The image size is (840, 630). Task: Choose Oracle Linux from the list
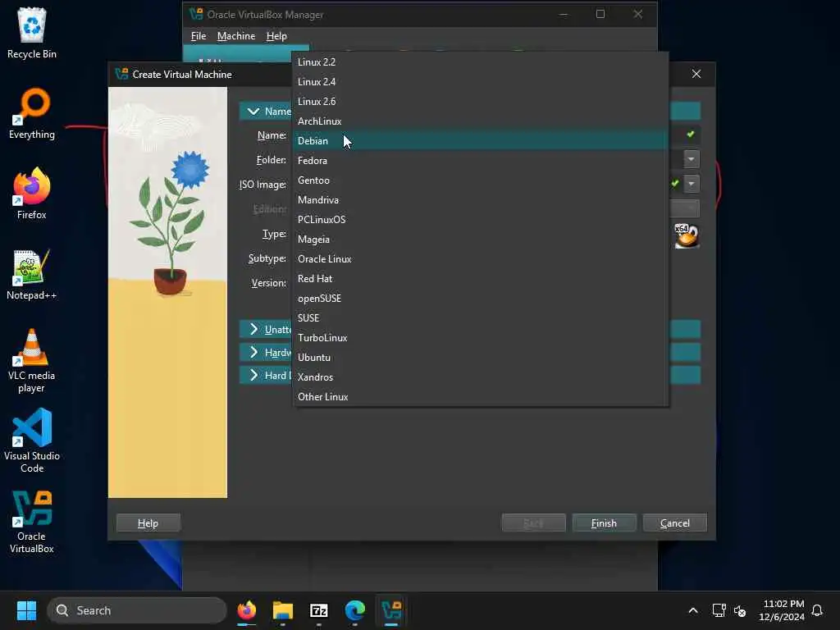click(x=479, y=259)
